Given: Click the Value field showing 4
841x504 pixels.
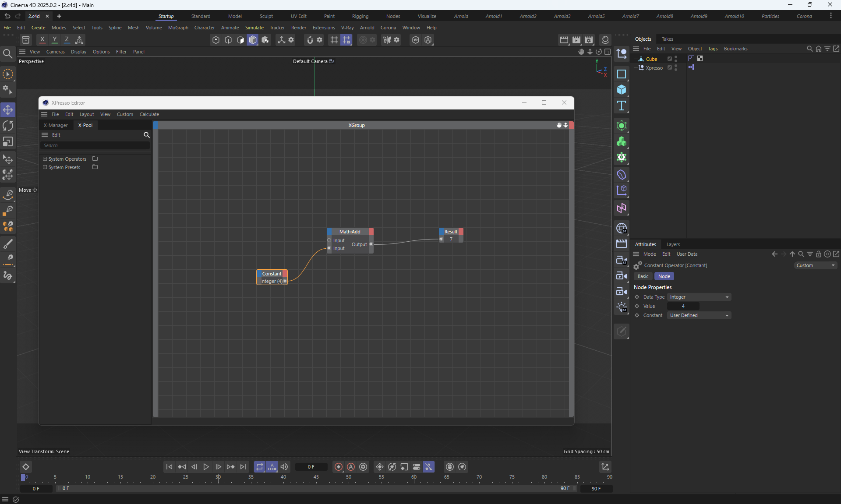Looking at the screenshot, I should (x=683, y=306).
